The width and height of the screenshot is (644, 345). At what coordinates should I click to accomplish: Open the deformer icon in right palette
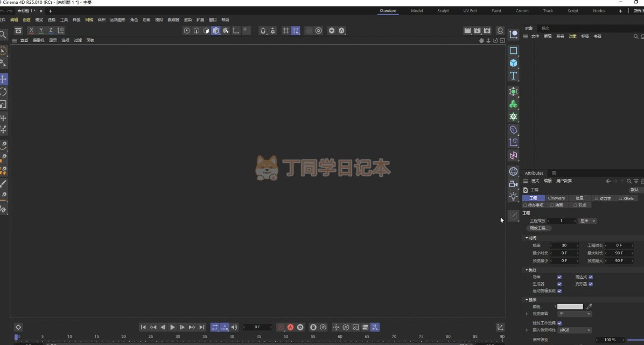pyautogui.click(x=513, y=129)
